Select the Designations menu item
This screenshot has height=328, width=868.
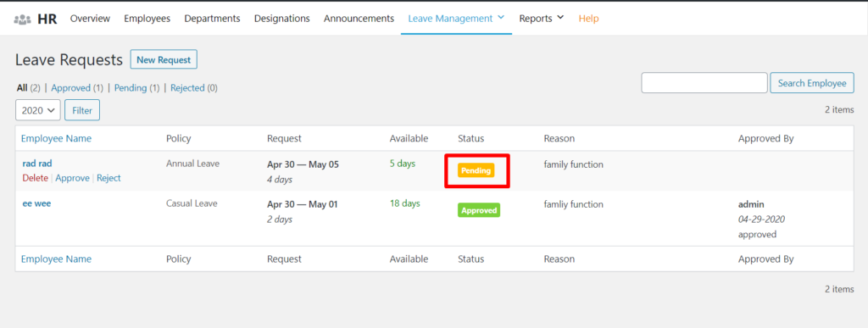[x=281, y=19]
